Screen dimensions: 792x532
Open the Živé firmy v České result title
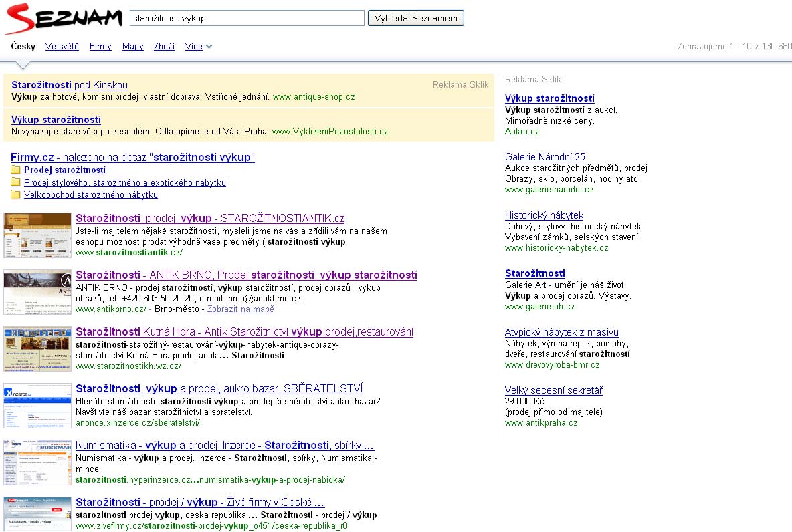point(200,502)
